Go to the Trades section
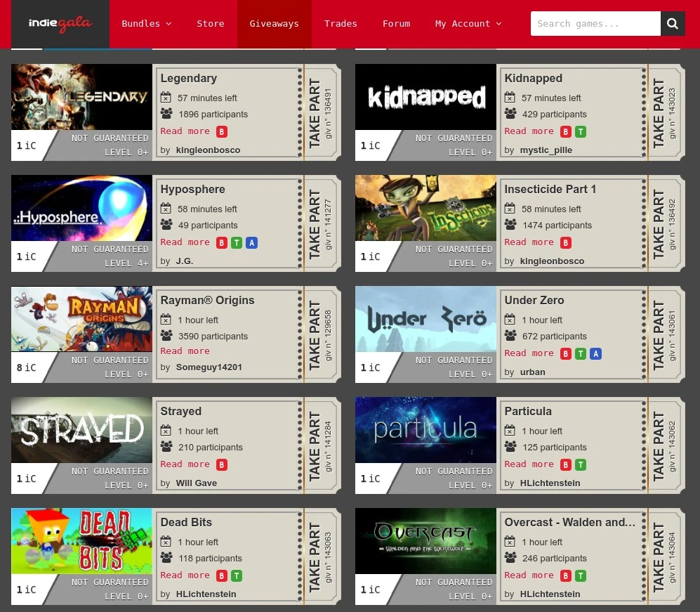 [341, 24]
